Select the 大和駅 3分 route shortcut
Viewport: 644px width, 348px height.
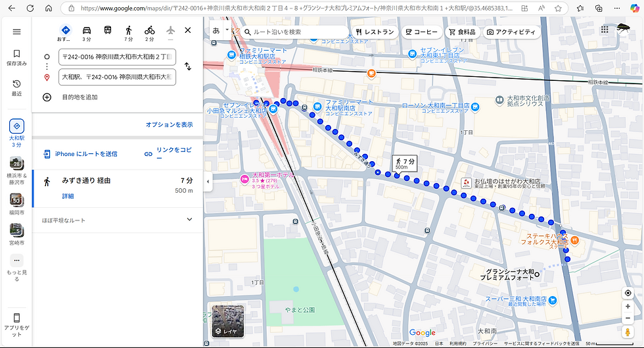pyautogui.click(x=16, y=133)
